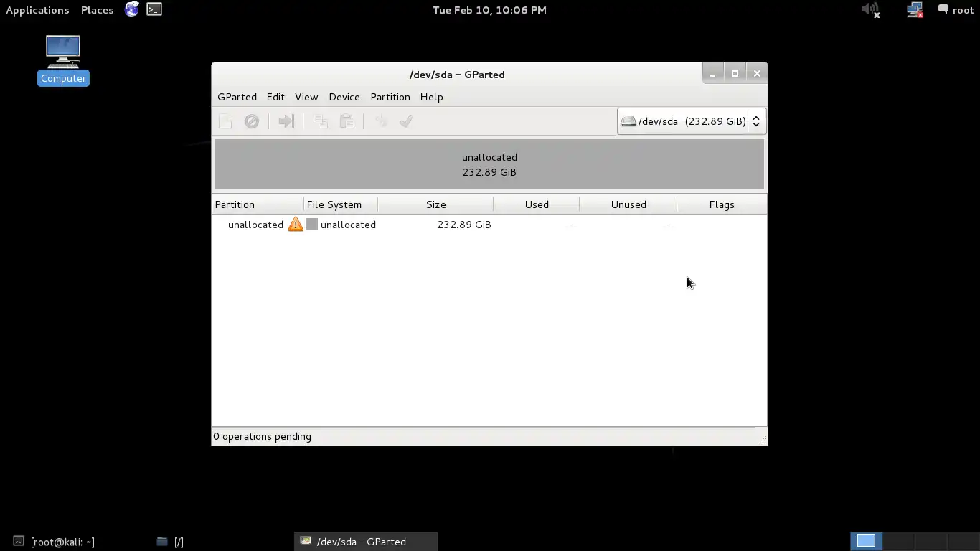The width and height of the screenshot is (980, 551).
Task: Click the 232.89 GiB size cell
Action: 464,225
